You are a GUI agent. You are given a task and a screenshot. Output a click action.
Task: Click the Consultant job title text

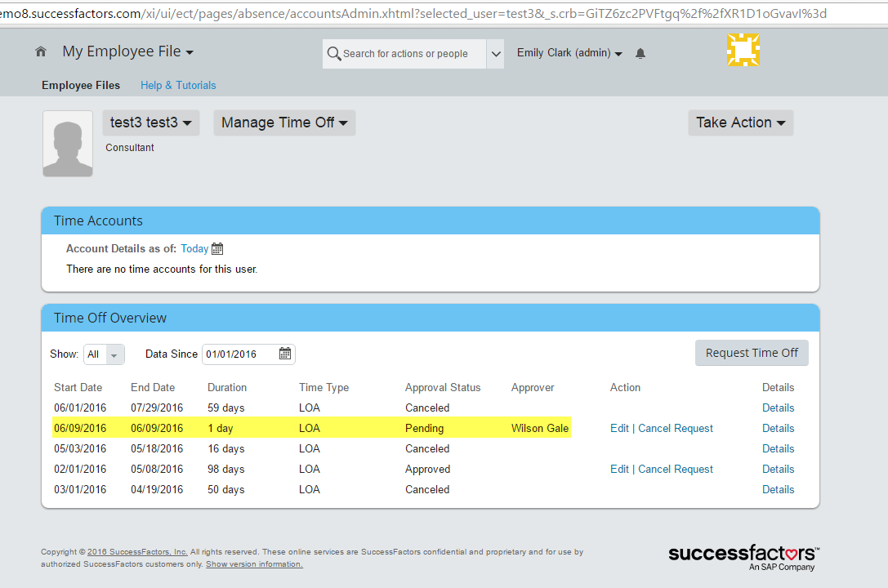[x=130, y=148]
